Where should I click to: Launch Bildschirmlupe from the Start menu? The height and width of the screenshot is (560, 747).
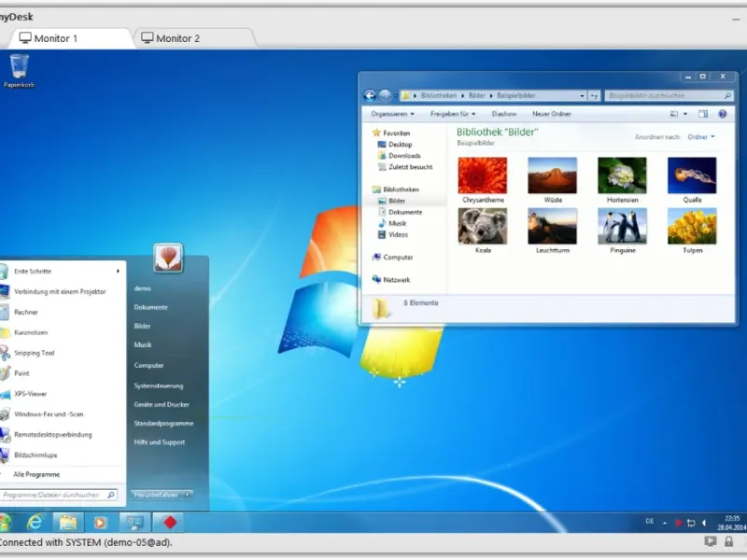[35, 455]
